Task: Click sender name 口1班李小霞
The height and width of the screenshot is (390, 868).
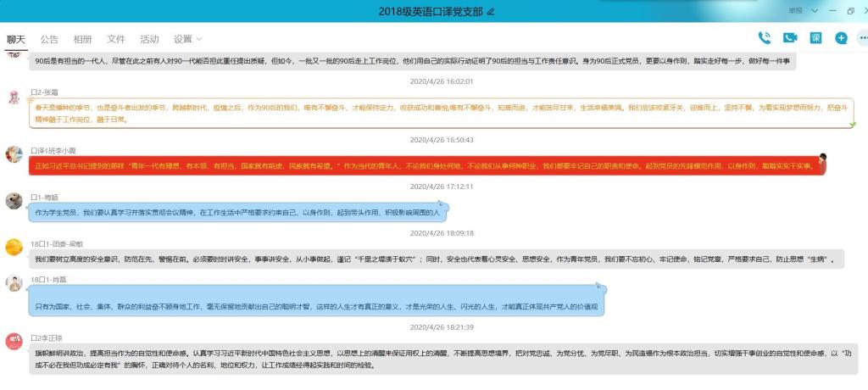Action: click(51, 150)
